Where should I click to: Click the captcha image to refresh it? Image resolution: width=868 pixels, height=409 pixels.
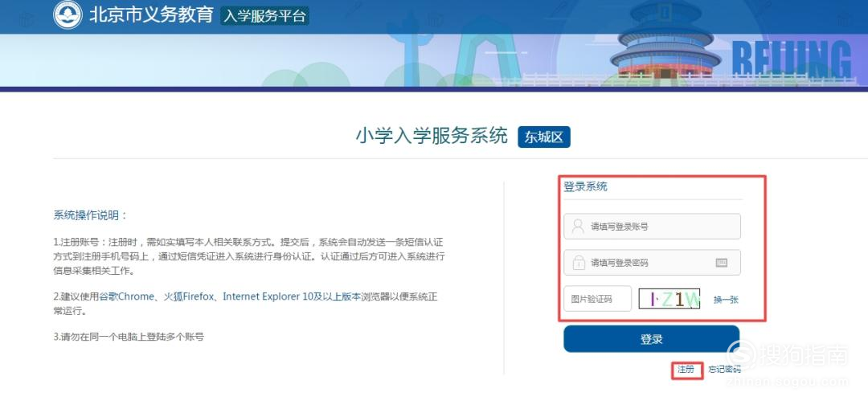pos(669,299)
